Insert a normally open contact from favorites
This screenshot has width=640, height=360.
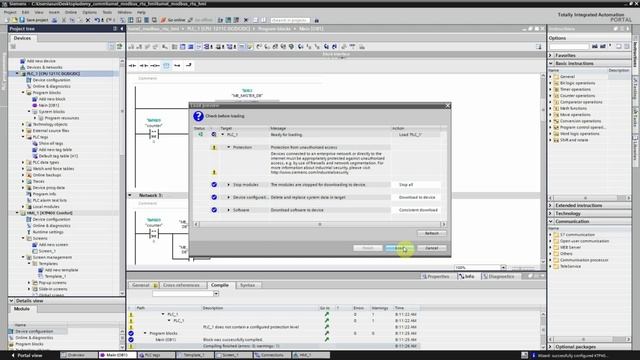tap(133, 65)
